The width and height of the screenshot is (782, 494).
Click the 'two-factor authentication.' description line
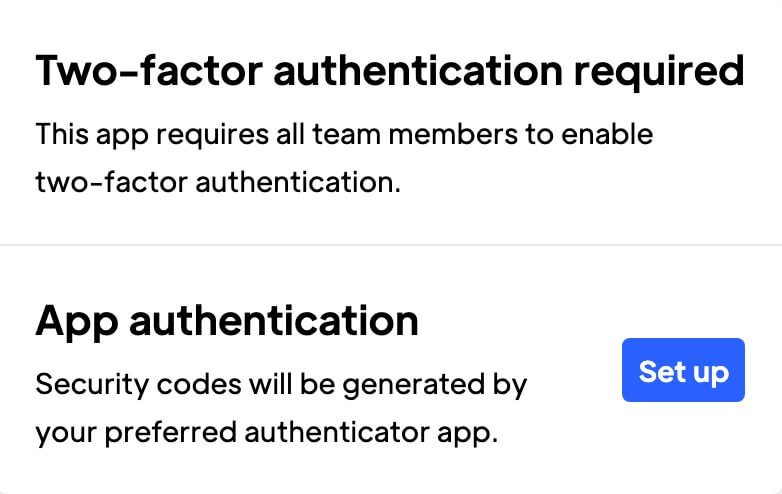(x=218, y=183)
